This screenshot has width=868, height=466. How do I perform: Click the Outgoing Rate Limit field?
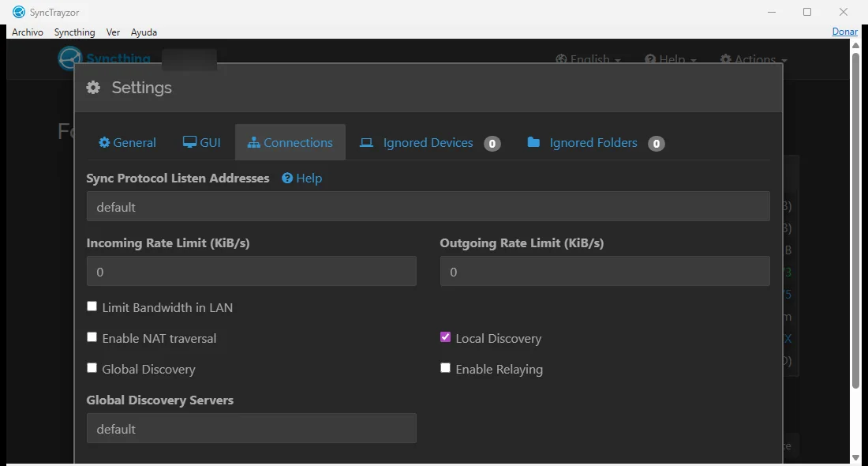pos(604,272)
